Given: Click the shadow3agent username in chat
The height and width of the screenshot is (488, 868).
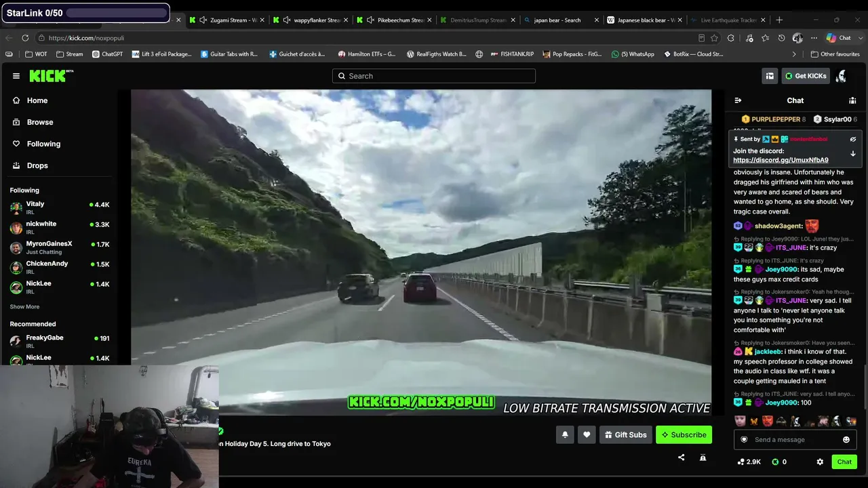Looking at the screenshot, I should (x=778, y=226).
